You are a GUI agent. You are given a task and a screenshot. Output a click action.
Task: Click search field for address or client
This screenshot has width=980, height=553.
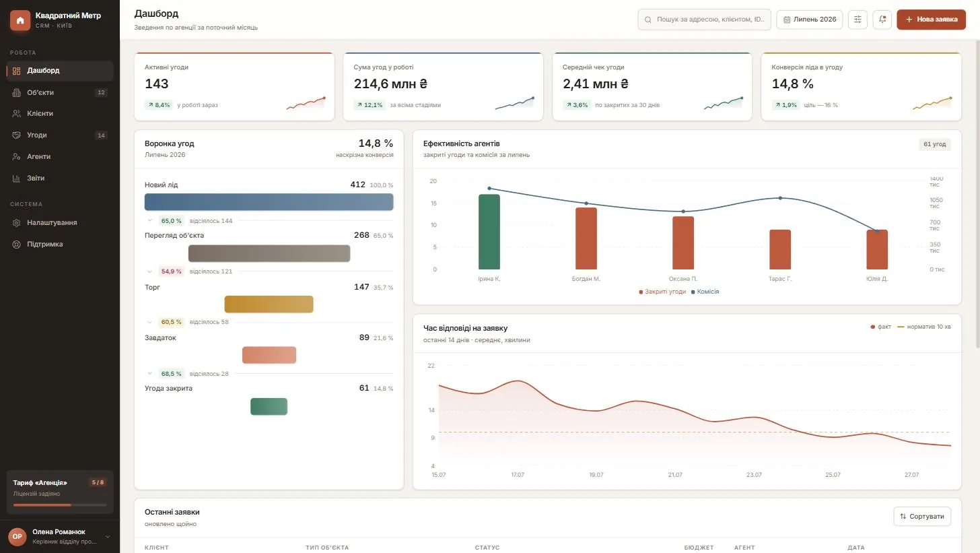click(x=704, y=20)
